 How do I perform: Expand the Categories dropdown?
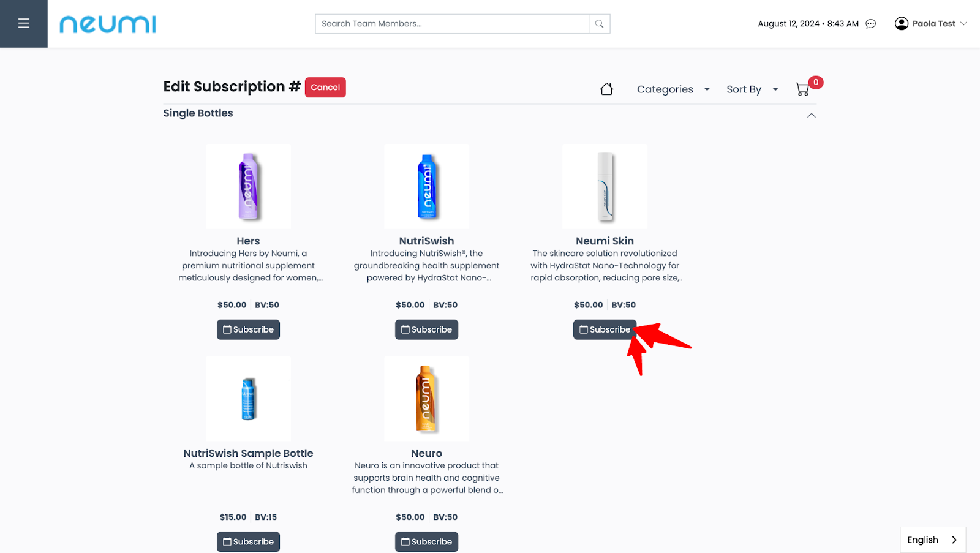673,89
